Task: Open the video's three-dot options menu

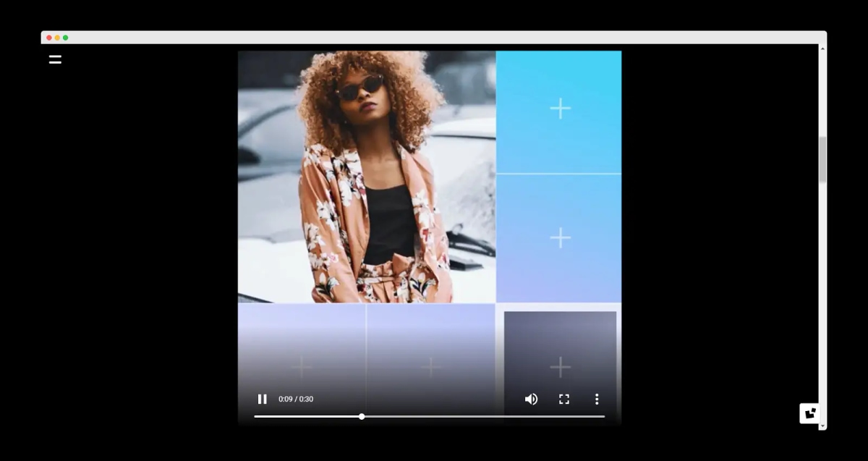Action: [597, 399]
